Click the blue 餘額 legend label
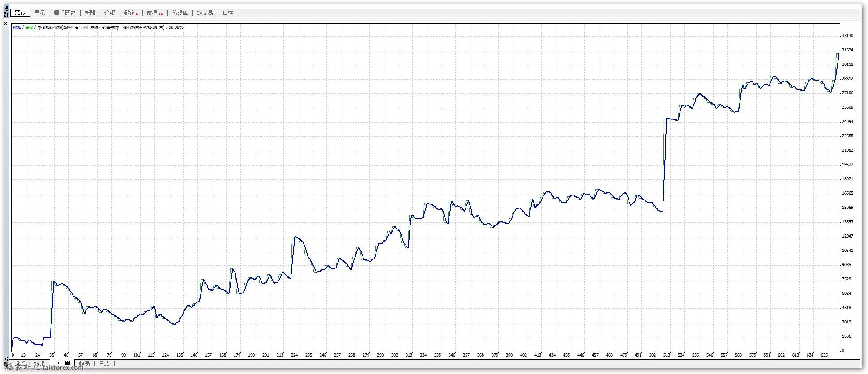The height and width of the screenshot is (374, 868). pyautogui.click(x=17, y=27)
